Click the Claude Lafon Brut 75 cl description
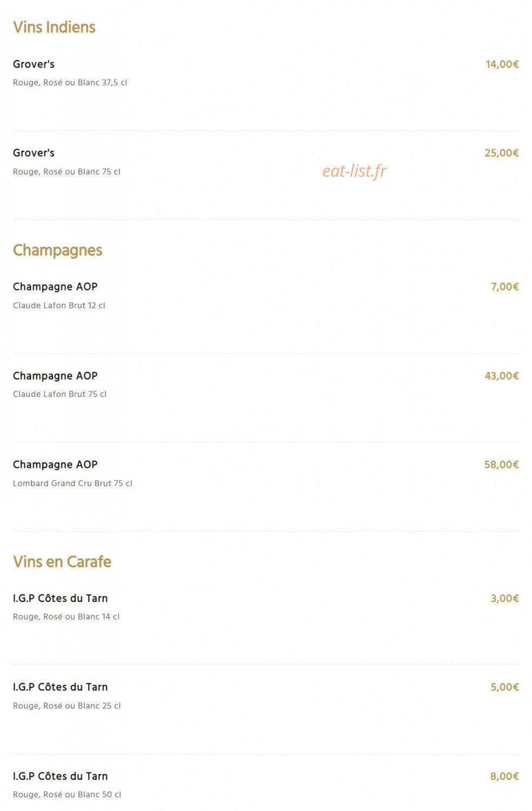Viewport: 532px width, 811px height. coord(59,394)
